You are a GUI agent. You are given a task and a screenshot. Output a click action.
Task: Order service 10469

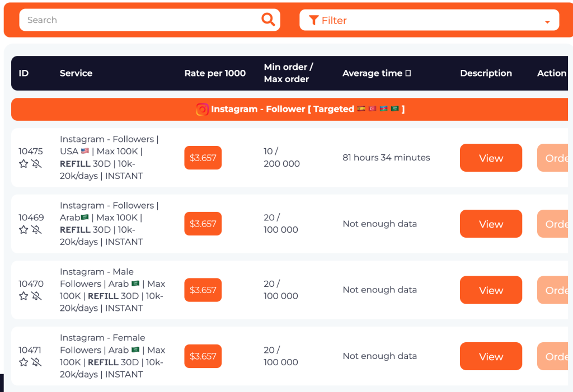click(x=552, y=224)
